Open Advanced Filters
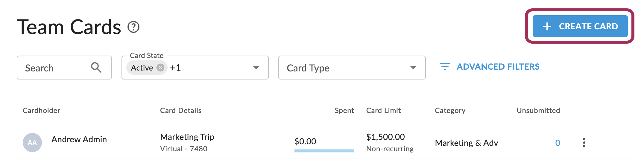 click(498, 67)
